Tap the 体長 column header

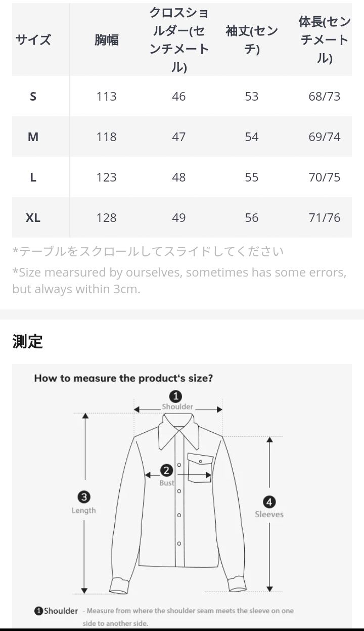click(324, 40)
